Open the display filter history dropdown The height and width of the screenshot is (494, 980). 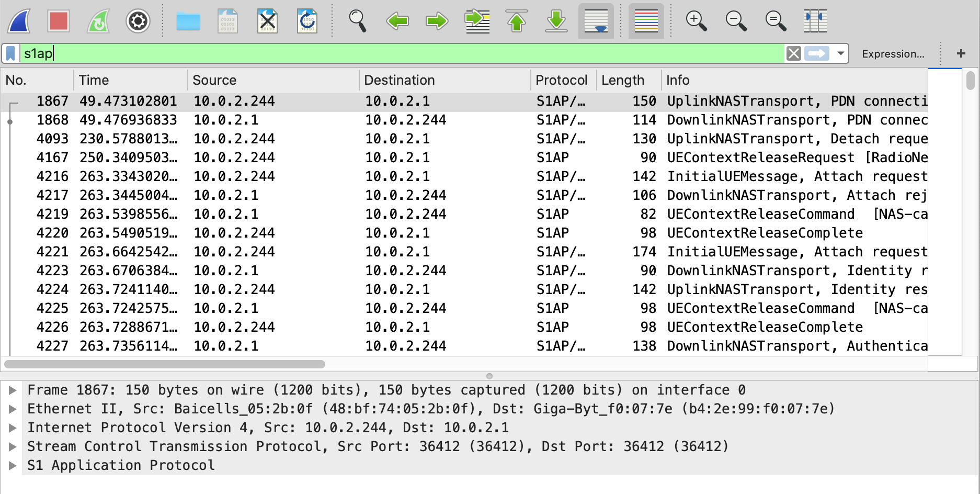840,53
